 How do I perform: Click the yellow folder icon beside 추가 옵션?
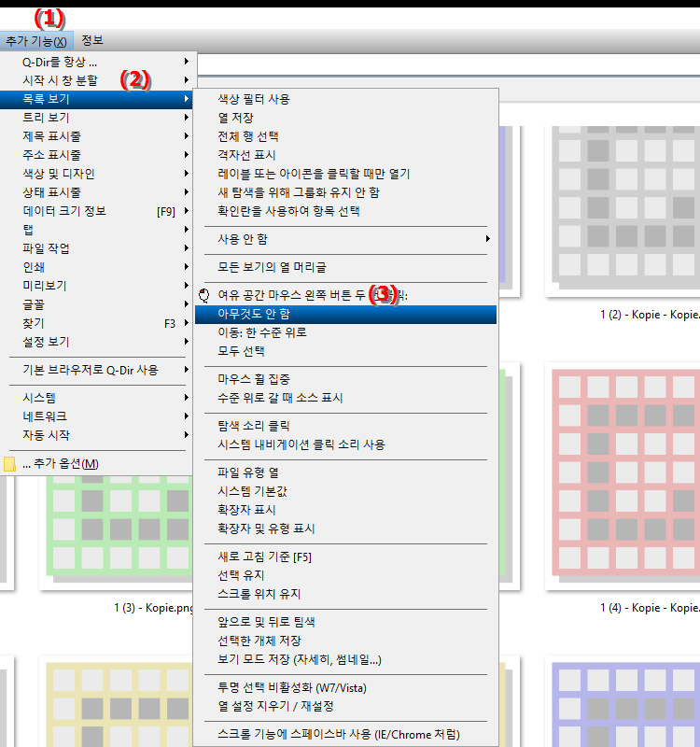click(x=9, y=464)
